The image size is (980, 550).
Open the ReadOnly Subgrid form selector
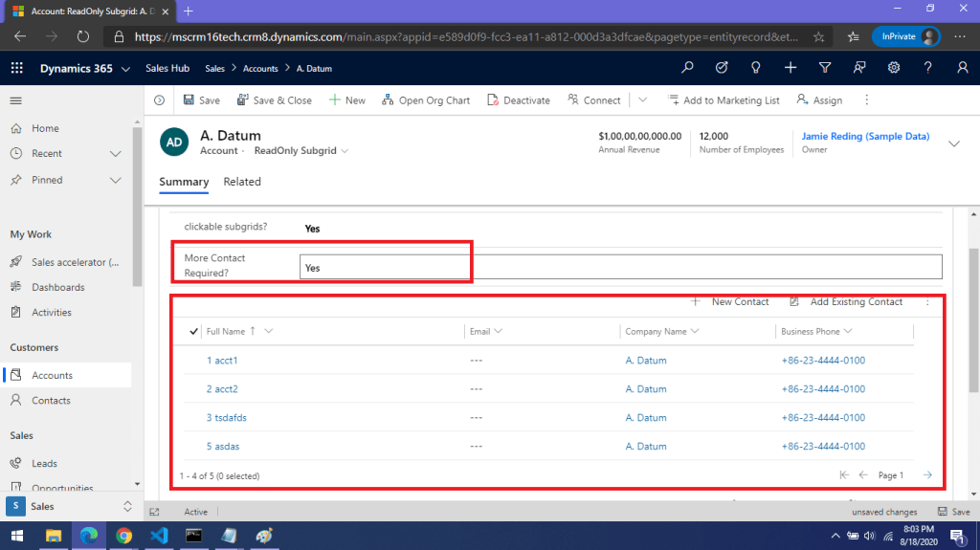tap(301, 151)
